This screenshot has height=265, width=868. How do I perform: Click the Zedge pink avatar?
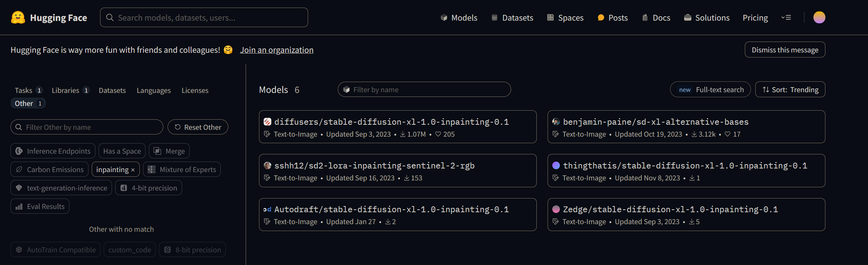coord(556,209)
